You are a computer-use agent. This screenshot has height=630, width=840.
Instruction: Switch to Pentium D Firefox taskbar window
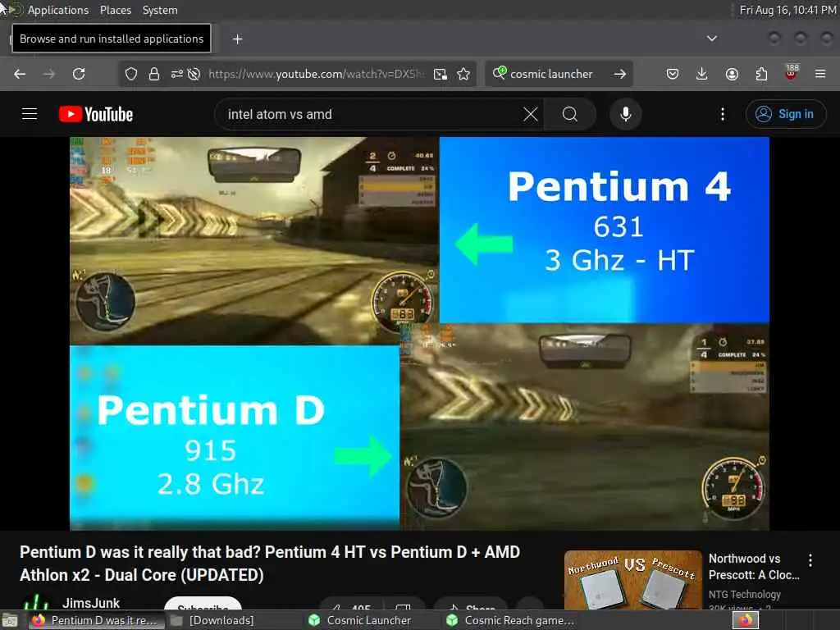(97, 620)
